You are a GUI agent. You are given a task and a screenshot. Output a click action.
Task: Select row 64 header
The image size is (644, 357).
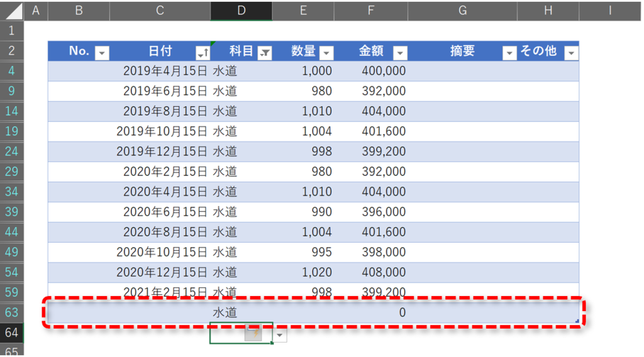[x=11, y=332]
